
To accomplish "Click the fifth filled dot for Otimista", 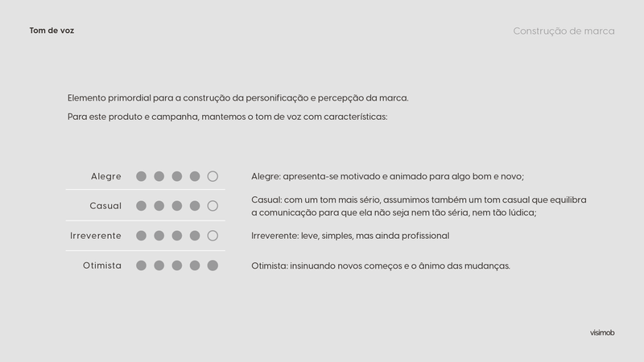I will tap(213, 265).
